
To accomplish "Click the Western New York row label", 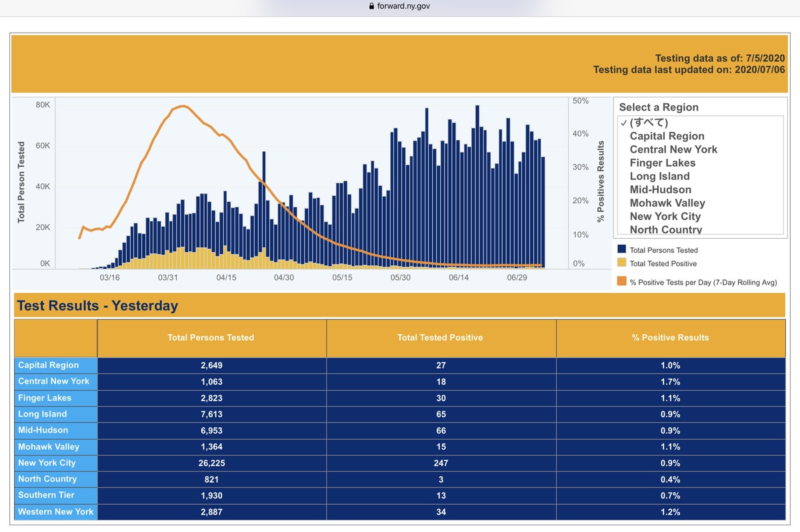I will (56, 511).
